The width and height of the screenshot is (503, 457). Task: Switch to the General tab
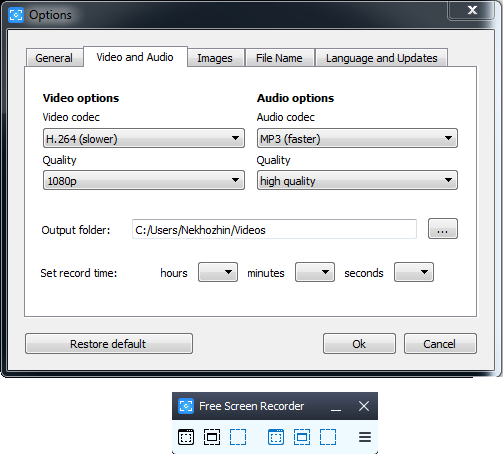pos(54,58)
